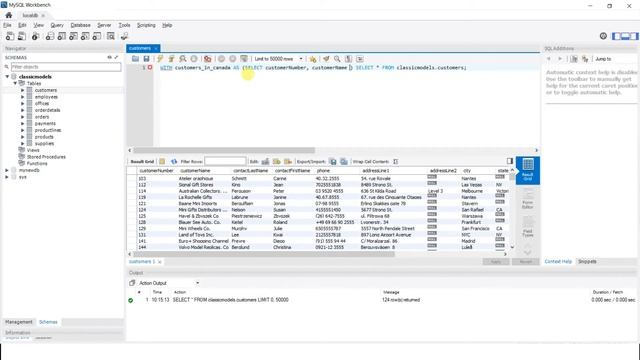The width and height of the screenshot is (640, 360).
Task: Click the Export recordset to file icon
Action: coord(332,161)
